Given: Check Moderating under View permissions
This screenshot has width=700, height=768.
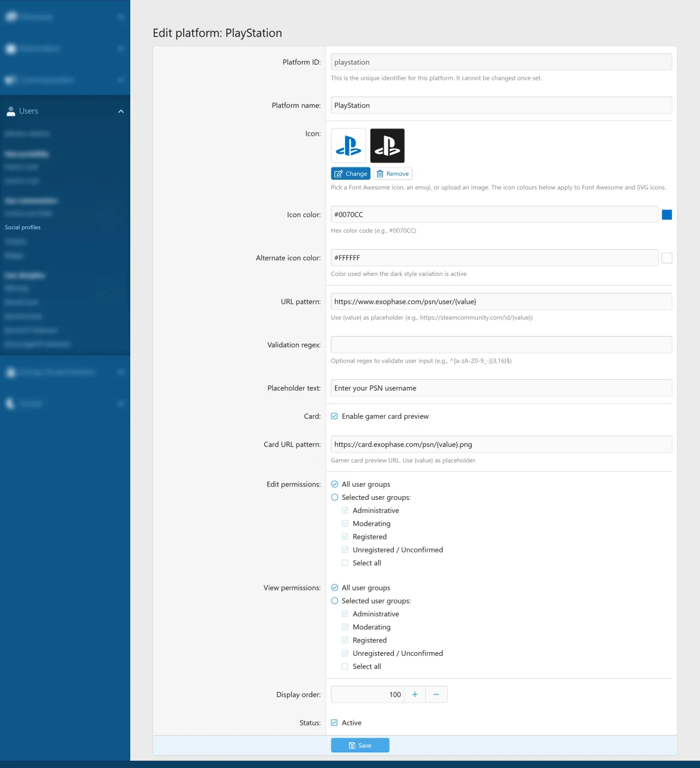Looking at the screenshot, I should 345,628.
